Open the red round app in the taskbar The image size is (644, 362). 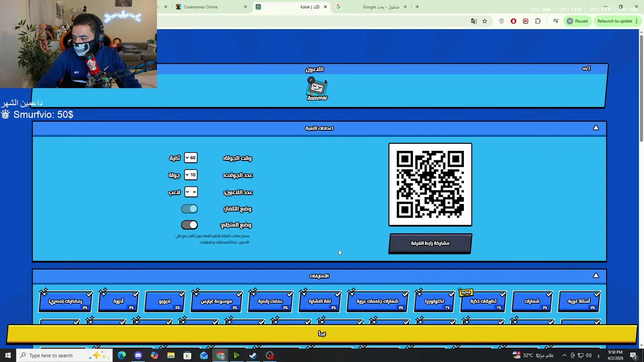(270, 355)
